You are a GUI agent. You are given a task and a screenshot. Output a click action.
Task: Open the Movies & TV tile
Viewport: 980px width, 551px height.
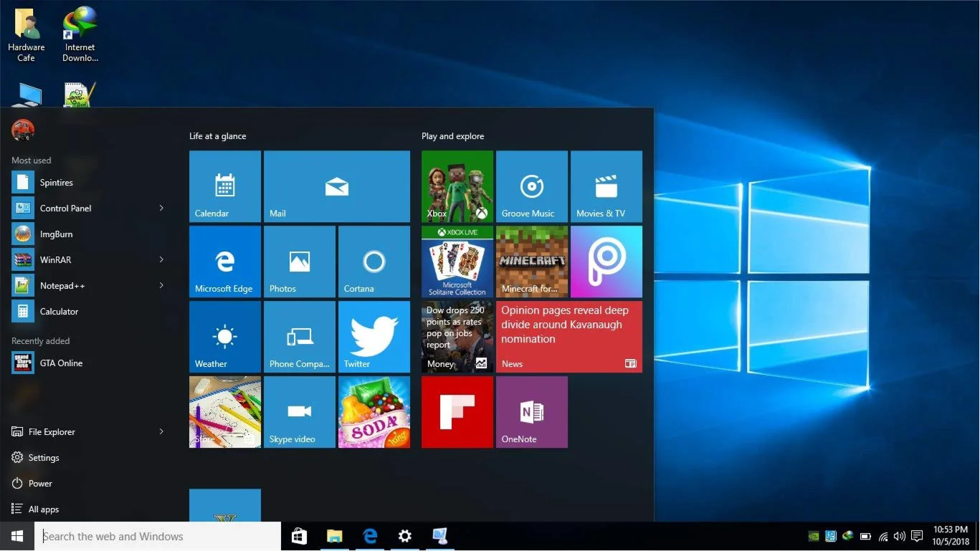tap(606, 186)
